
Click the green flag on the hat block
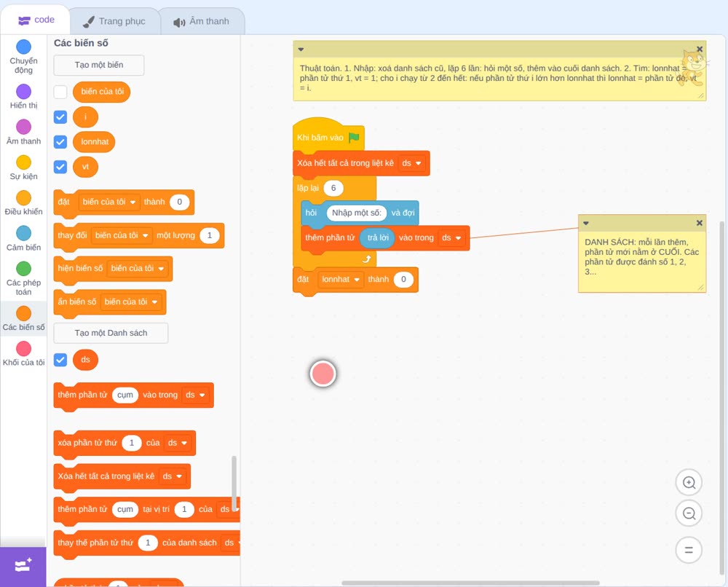tap(354, 138)
